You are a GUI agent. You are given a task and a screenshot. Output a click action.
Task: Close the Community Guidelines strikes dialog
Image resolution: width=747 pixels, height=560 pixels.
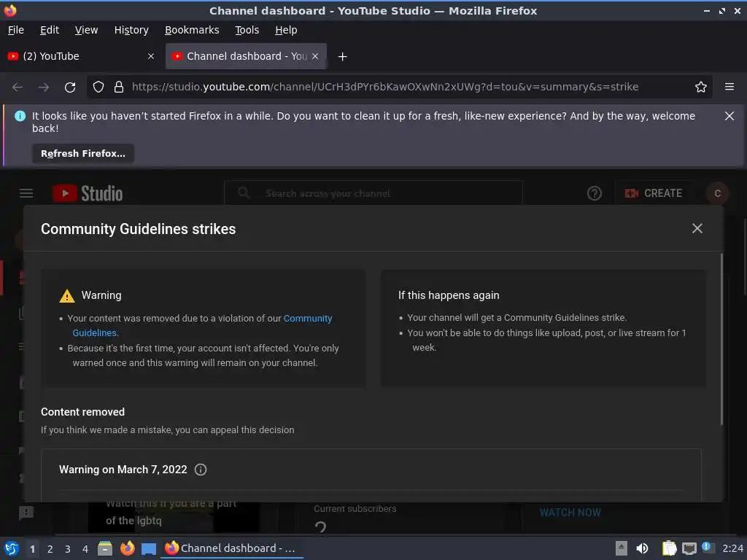pyautogui.click(x=697, y=228)
